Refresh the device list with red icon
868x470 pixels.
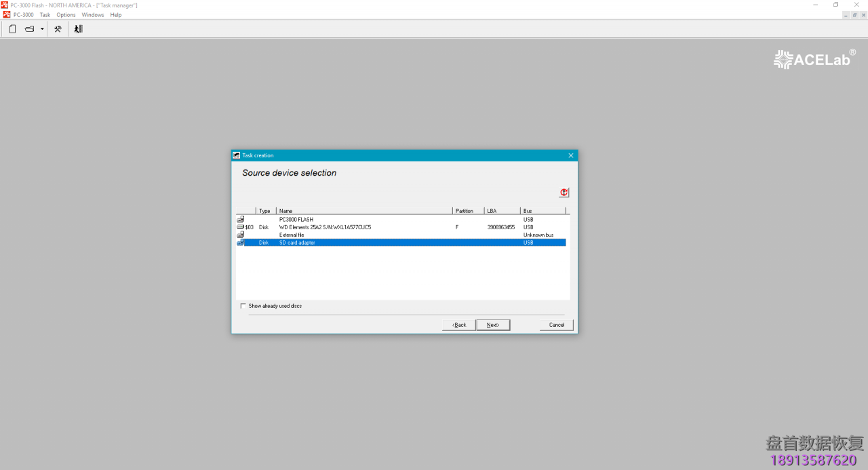(x=564, y=193)
